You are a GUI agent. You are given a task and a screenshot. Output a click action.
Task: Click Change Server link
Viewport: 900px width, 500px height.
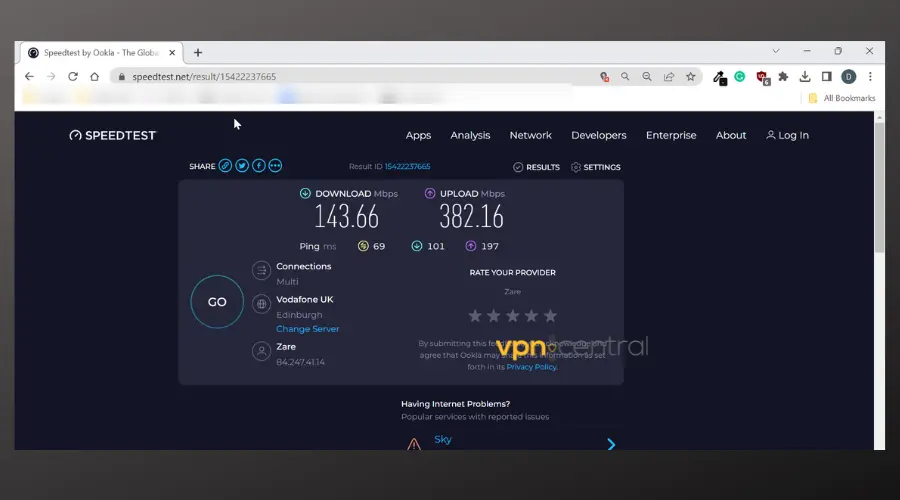click(x=308, y=329)
